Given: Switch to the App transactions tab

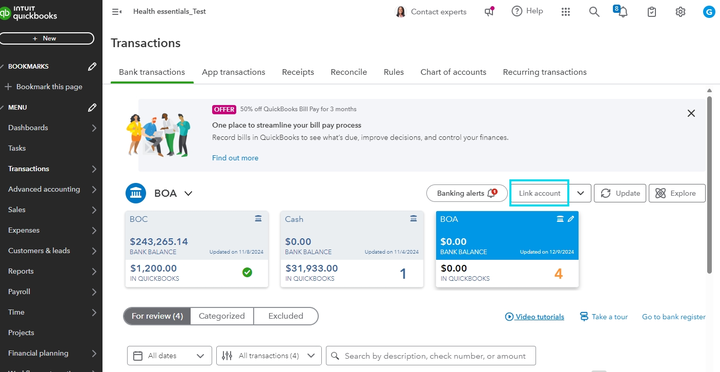Looking at the screenshot, I should tap(233, 72).
